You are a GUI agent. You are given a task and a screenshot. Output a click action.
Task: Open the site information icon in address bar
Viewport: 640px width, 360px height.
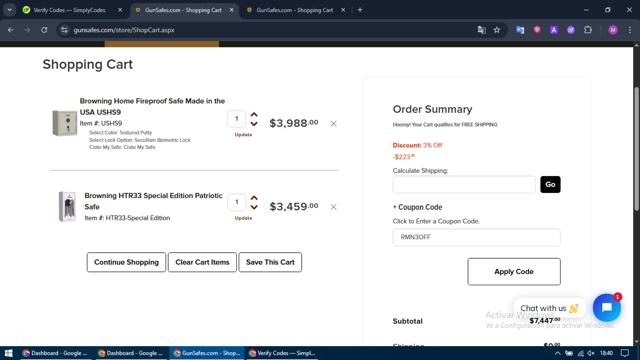point(64,30)
